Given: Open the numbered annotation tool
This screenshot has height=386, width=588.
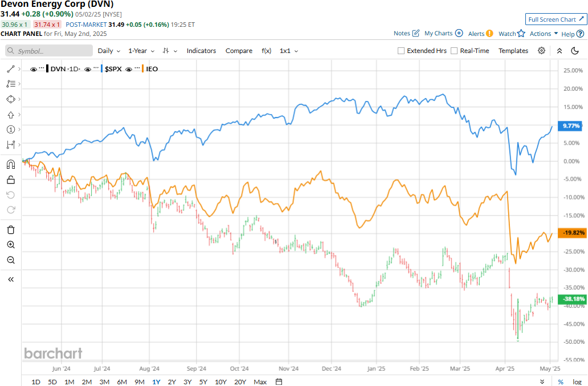Looking at the screenshot, I should (x=10, y=129).
